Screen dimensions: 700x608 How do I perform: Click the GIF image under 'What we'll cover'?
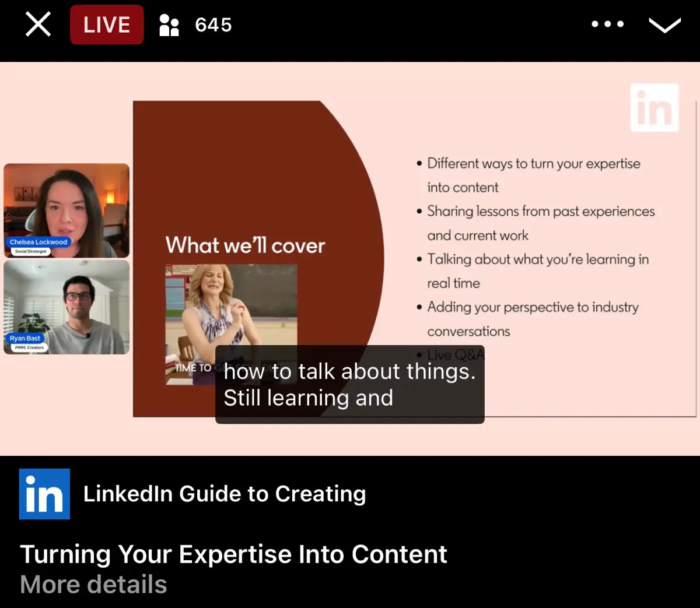click(x=231, y=324)
